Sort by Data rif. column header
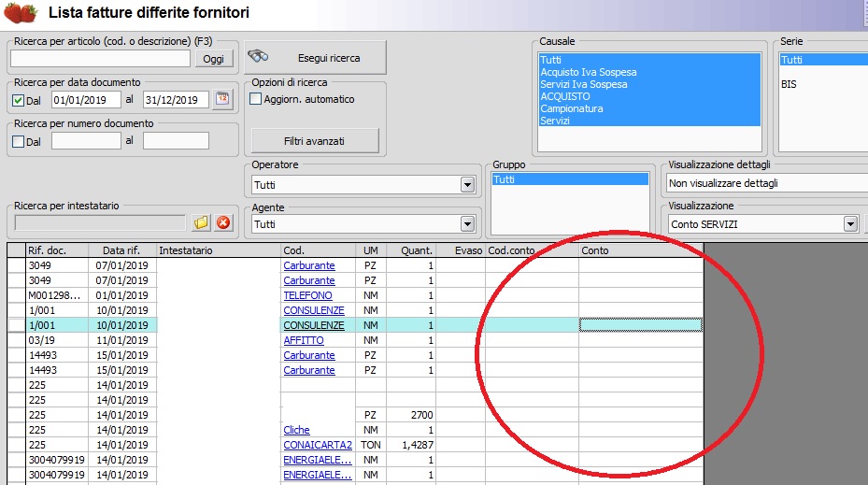 click(x=122, y=250)
